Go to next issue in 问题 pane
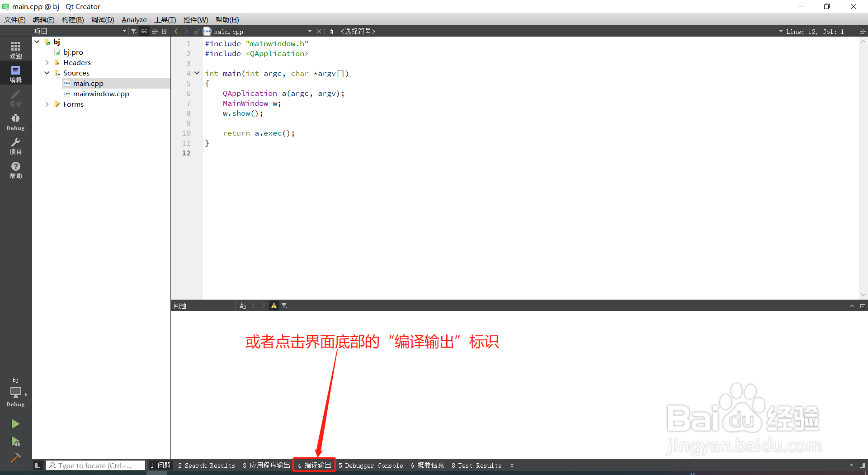This screenshot has width=868, height=475. (264, 306)
